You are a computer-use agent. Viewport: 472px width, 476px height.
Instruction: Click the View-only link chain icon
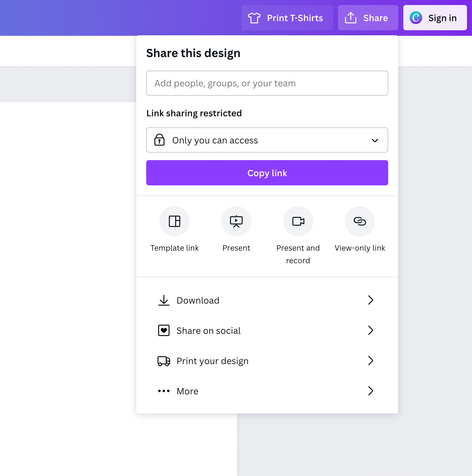360,221
